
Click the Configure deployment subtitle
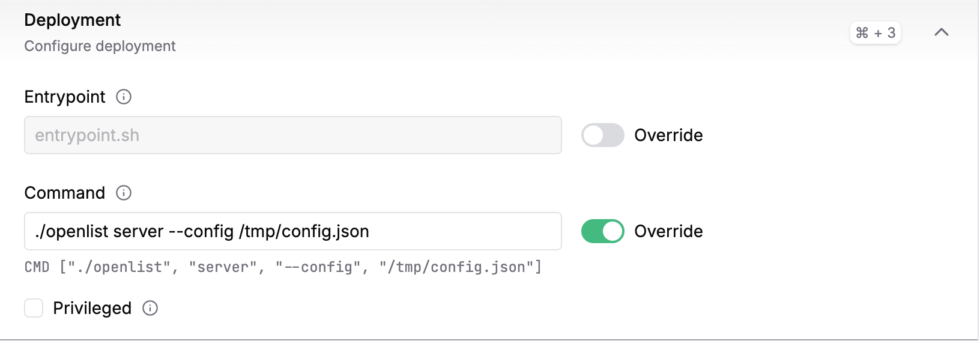click(100, 46)
